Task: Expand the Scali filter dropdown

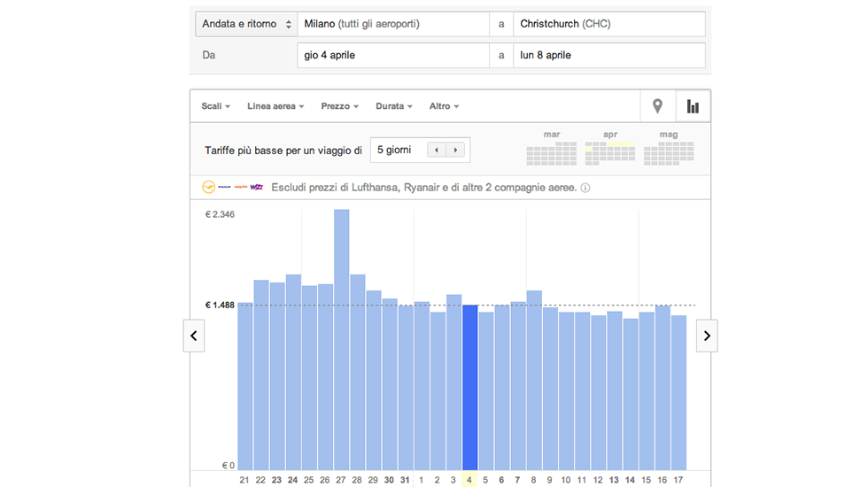Action: tap(215, 106)
